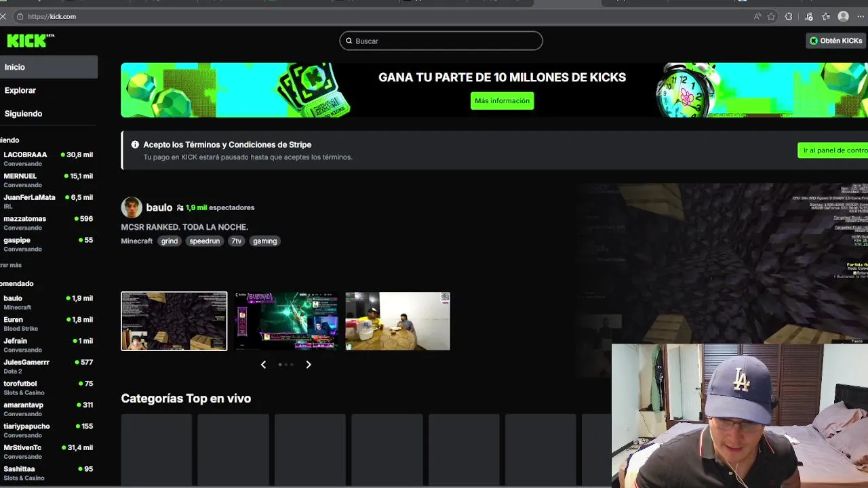
Task: Click the MCSR RANKED stream title
Action: (x=184, y=227)
